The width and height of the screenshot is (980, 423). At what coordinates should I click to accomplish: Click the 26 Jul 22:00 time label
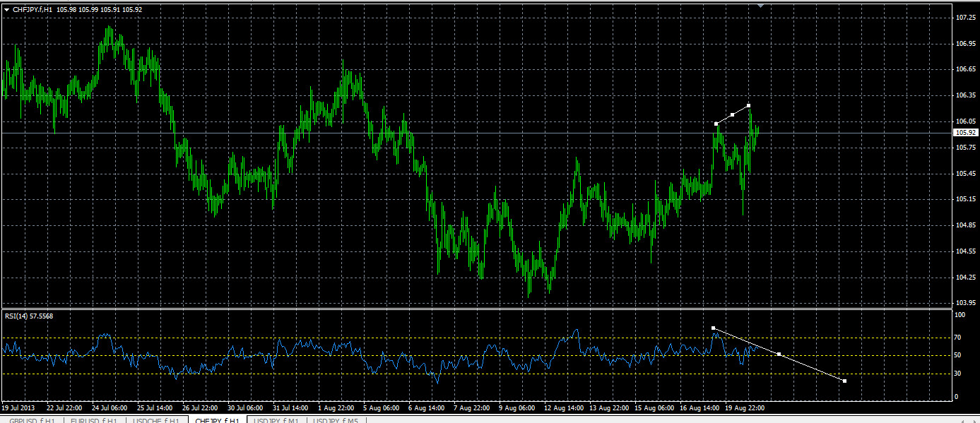click(200, 407)
